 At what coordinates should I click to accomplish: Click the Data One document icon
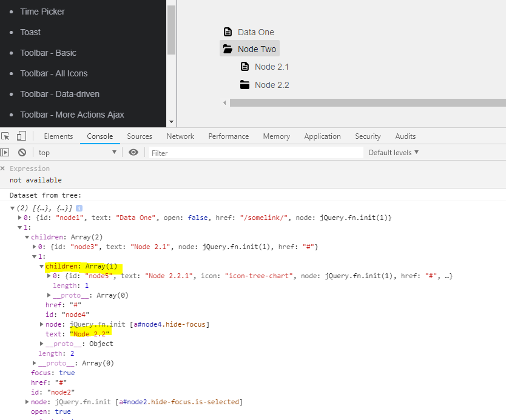point(228,32)
